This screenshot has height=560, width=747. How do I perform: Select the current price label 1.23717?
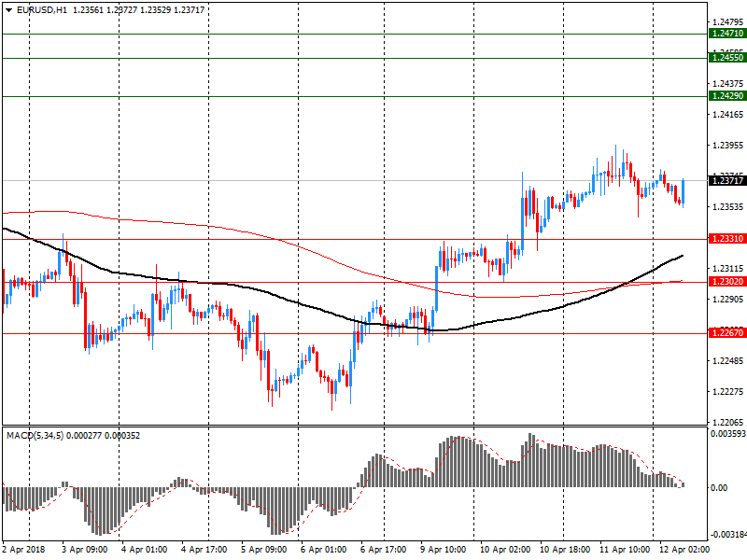click(727, 180)
